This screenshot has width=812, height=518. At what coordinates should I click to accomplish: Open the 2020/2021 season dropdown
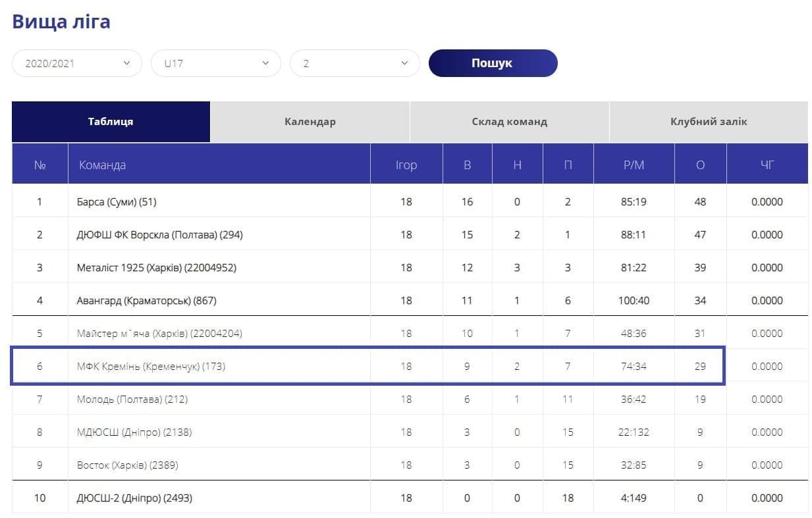point(77,63)
